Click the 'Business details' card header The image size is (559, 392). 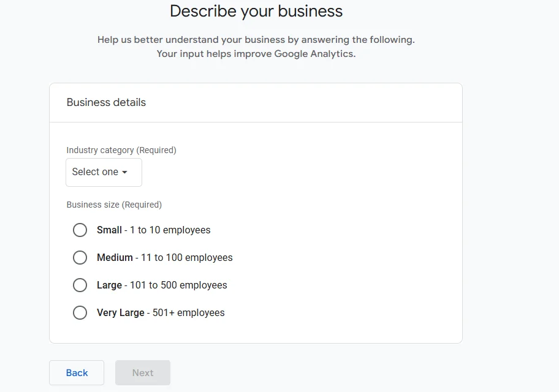click(106, 102)
